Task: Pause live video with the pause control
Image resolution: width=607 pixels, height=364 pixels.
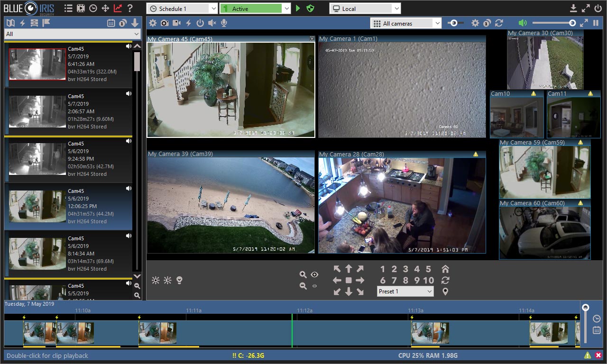Action: coord(595,22)
